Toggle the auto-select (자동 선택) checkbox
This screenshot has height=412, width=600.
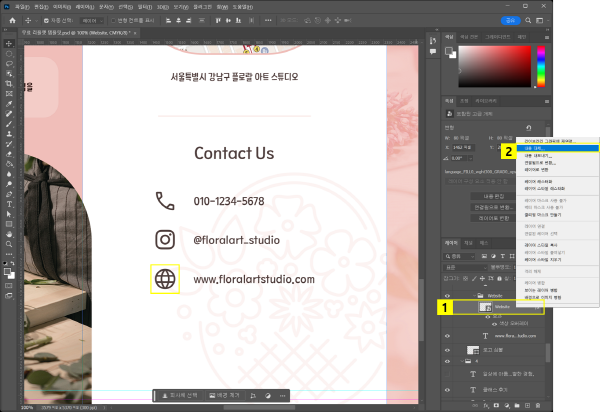46,20
